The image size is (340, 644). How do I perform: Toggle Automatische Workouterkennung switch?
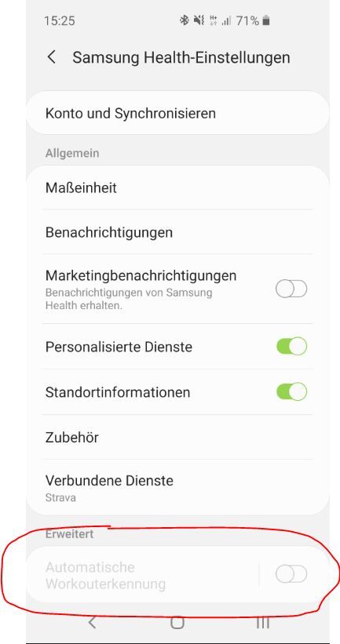click(x=291, y=574)
